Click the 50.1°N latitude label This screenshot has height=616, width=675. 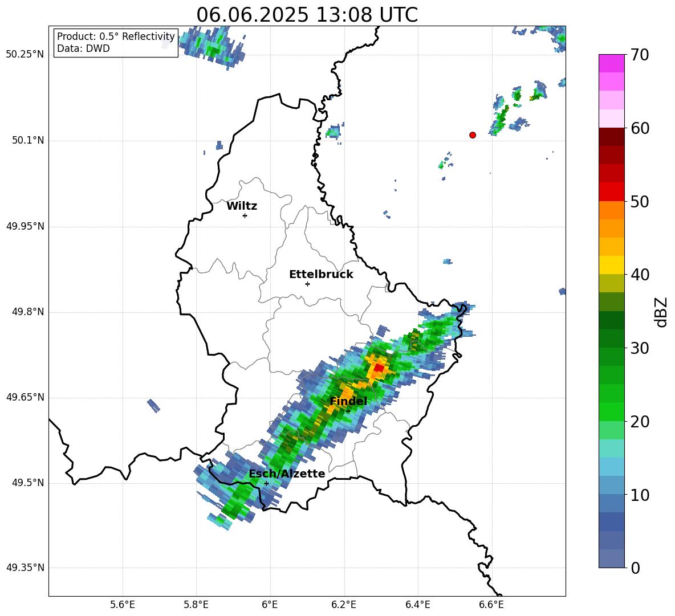pos(28,141)
